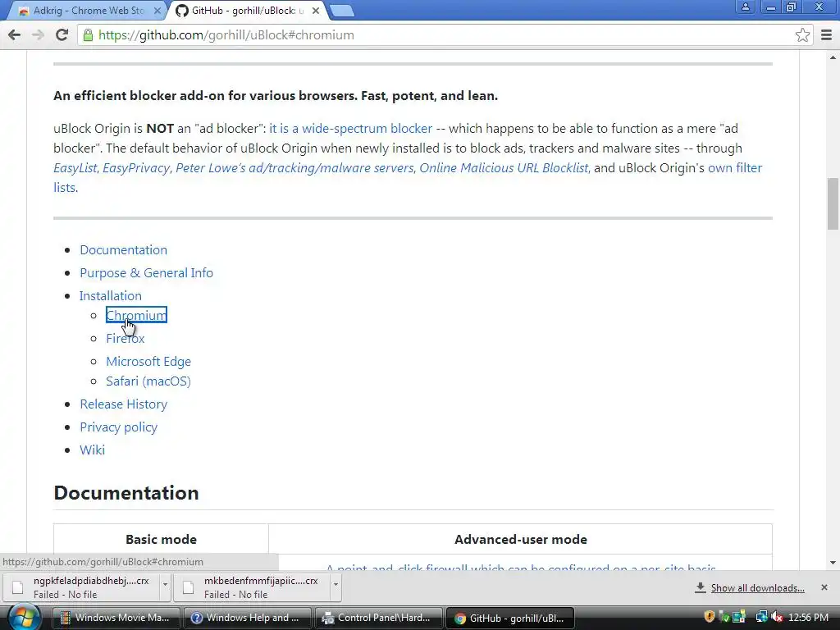Open the Privacy policy link
This screenshot has height=630, width=840.
click(x=118, y=427)
